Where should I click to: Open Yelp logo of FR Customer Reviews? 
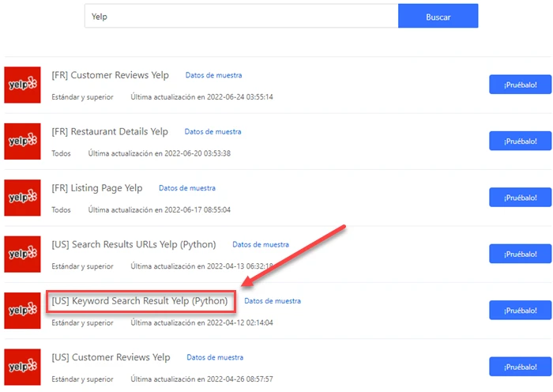pos(22,85)
